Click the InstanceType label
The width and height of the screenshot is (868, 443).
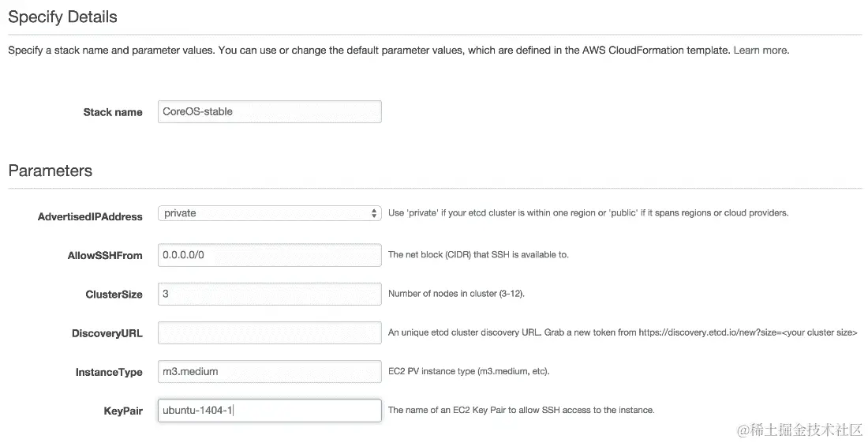109,372
